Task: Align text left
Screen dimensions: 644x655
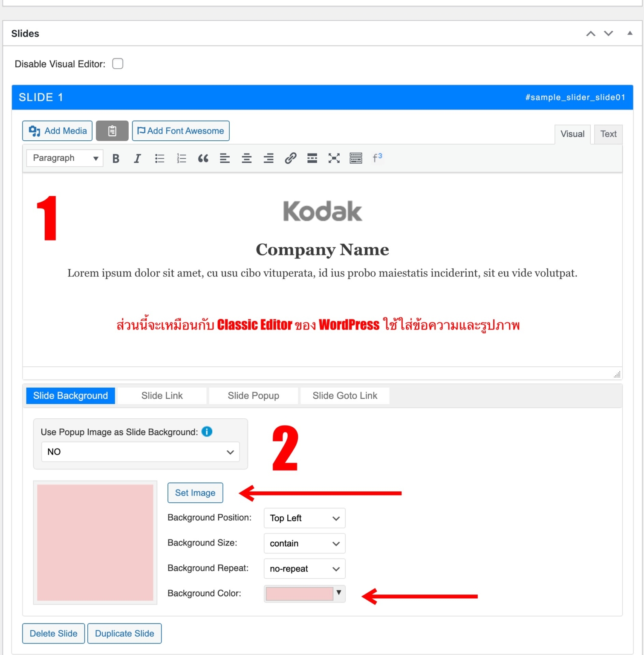Action: pyautogui.click(x=225, y=159)
